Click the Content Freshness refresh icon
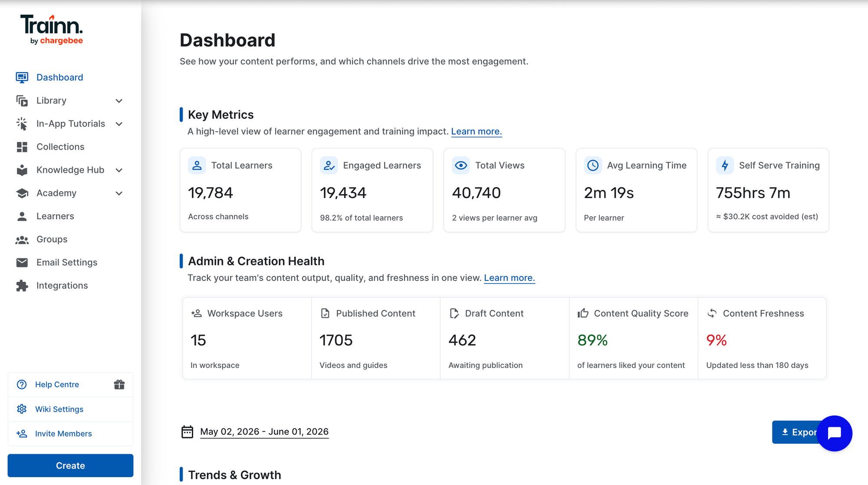This screenshot has width=868, height=485. pyautogui.click(x=712, y=313)
